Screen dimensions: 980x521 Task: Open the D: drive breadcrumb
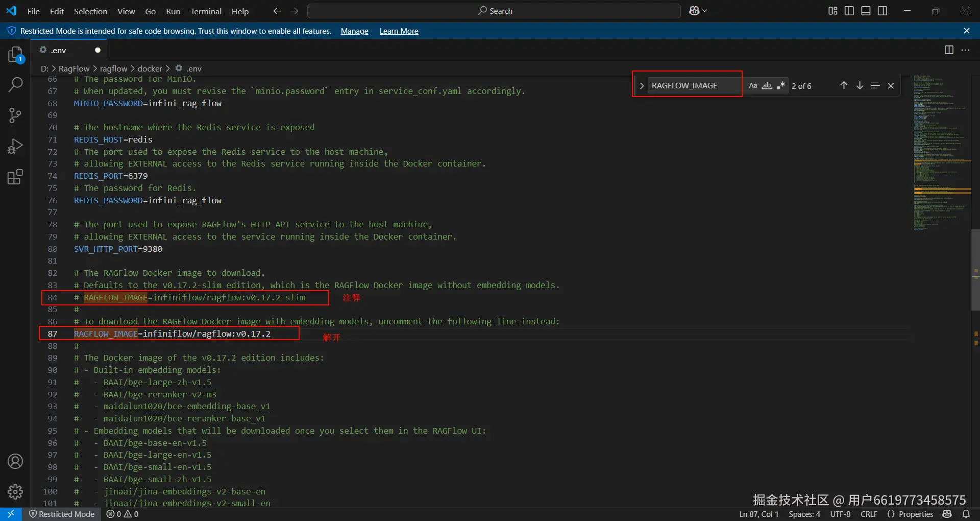coord(45,68)
